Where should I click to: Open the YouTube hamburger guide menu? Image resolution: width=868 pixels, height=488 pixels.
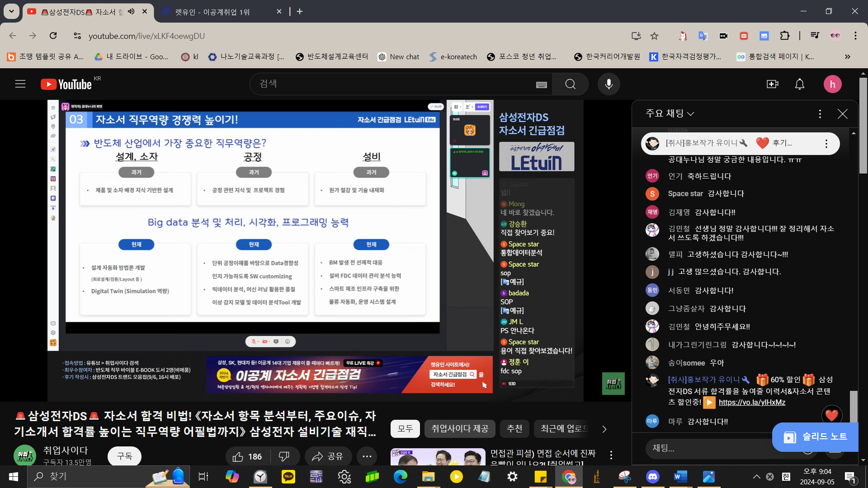[20, 84]
